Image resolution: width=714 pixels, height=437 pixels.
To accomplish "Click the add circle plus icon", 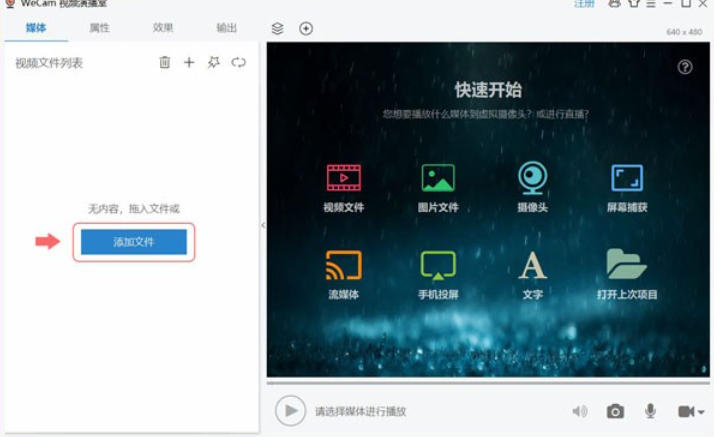I will [306, 29].
